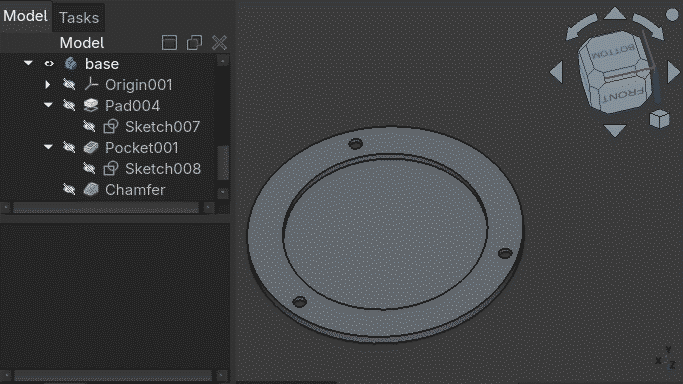Select Pocket001 in the model tree
The width and height of the screenshot is (683, 384).
pyautogui.click(x=142, y=148)
